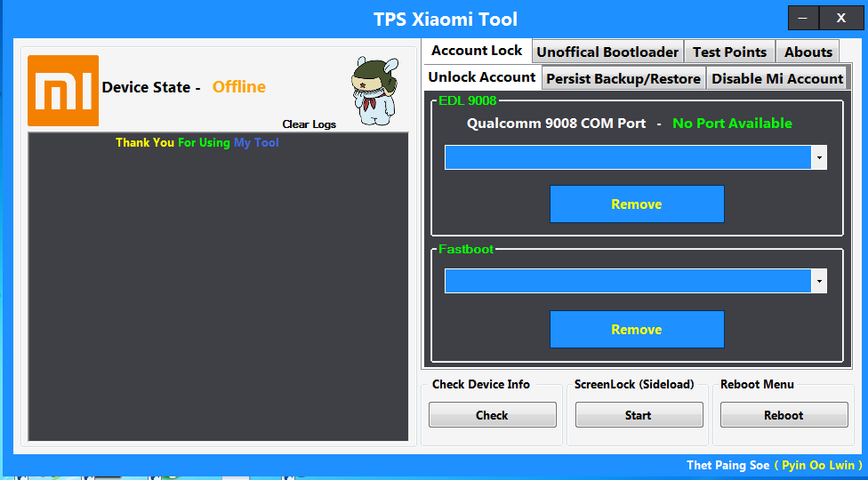
Task: Click the Thet Paing Soe credit text
Action: point(728,465)
